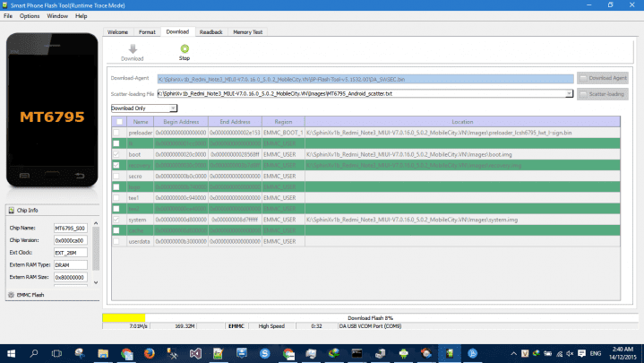
Task: Toggle the boot partition checkbox
Action: 116,154
